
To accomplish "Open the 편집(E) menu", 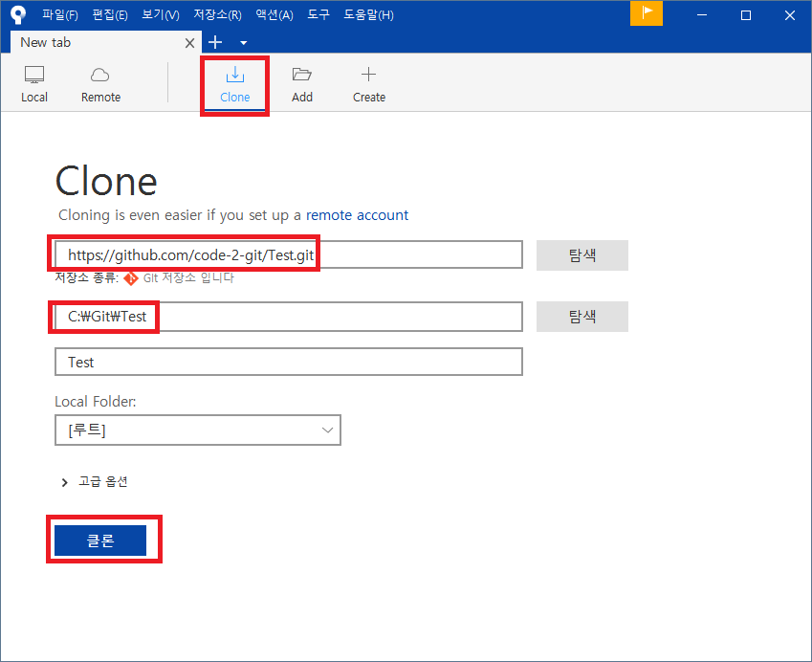I will (x=110, y=14).
